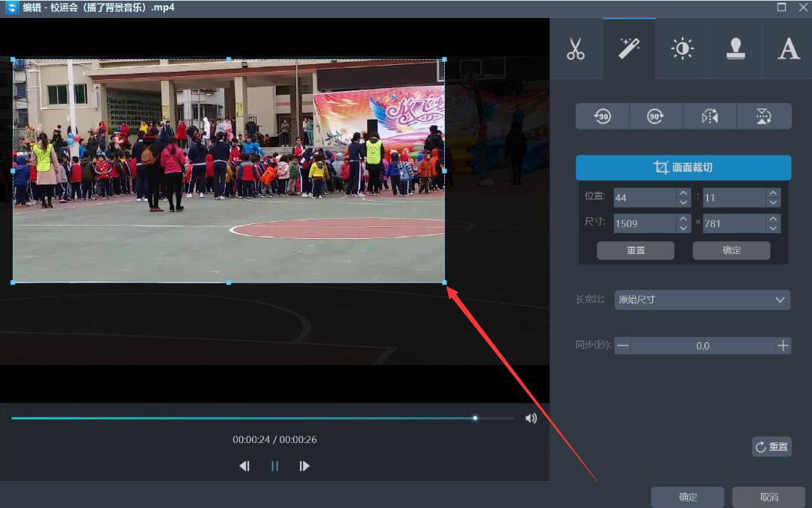Image resolution: width=812 pixels, height=508 pixels.
Task: Flip the video horizontally
Action: tap(710, 117)
